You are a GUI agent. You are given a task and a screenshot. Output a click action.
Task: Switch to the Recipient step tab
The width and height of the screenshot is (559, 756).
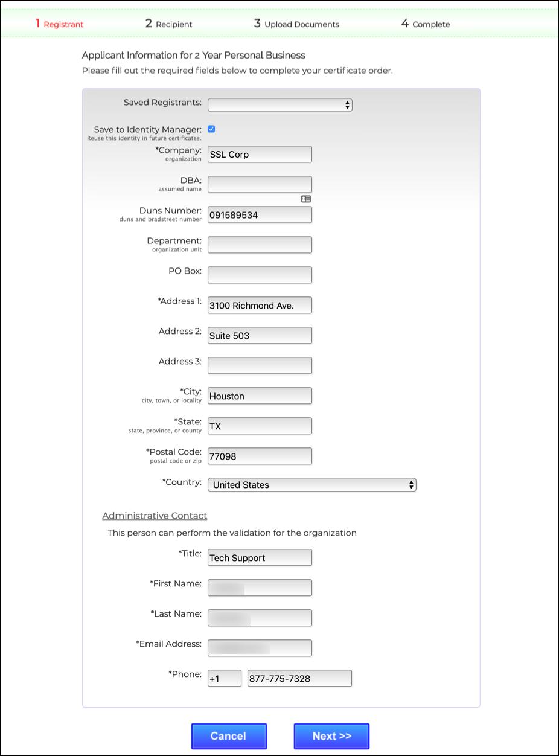(x=168, y=24)
